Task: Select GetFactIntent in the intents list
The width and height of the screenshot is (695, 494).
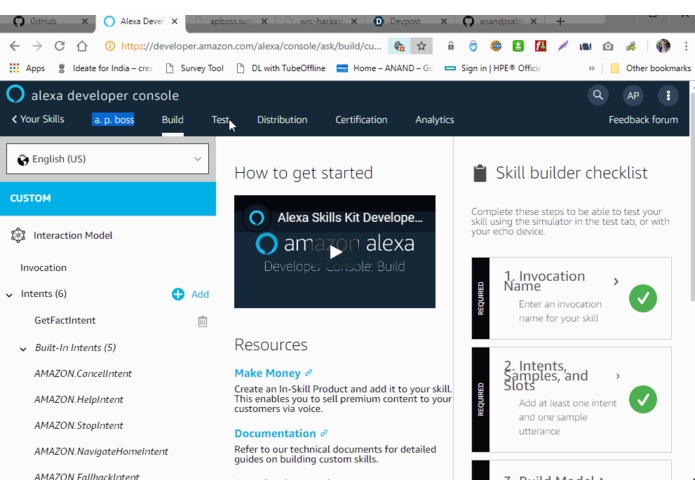Action: (65, 320)
